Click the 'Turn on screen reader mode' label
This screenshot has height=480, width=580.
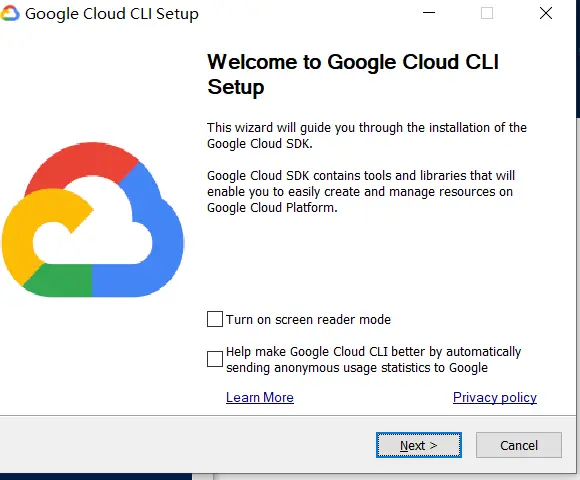[308, 320]
